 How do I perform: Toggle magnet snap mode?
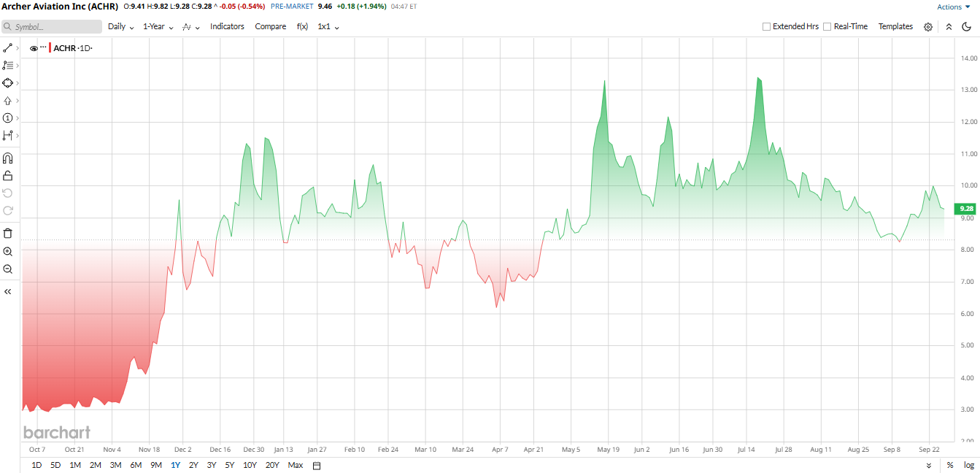8,158
